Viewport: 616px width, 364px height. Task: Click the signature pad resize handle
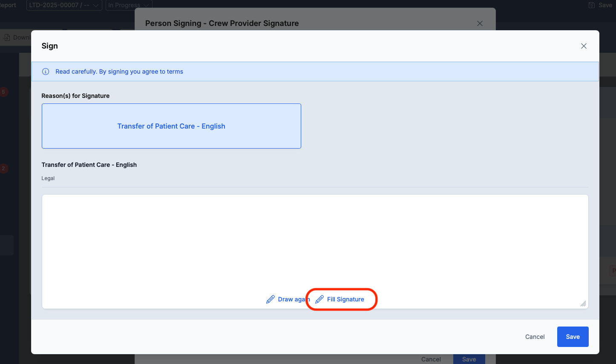(583, 304)
